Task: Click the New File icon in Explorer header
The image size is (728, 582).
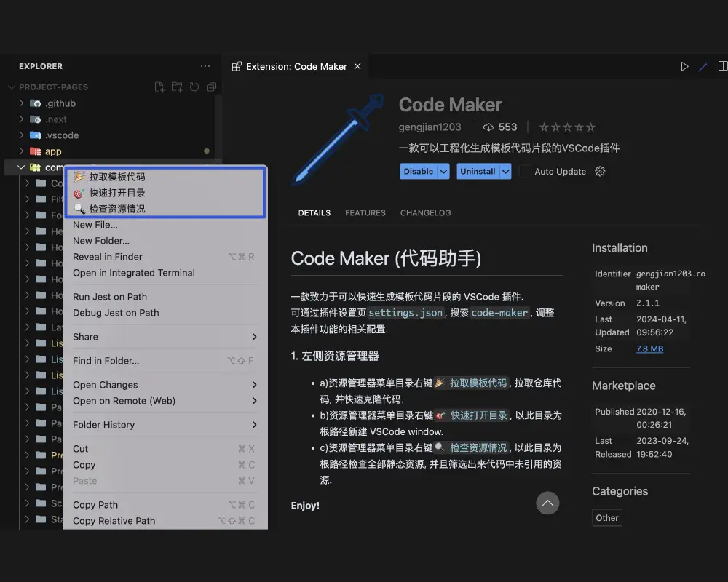Action: [x=159, y=87]
